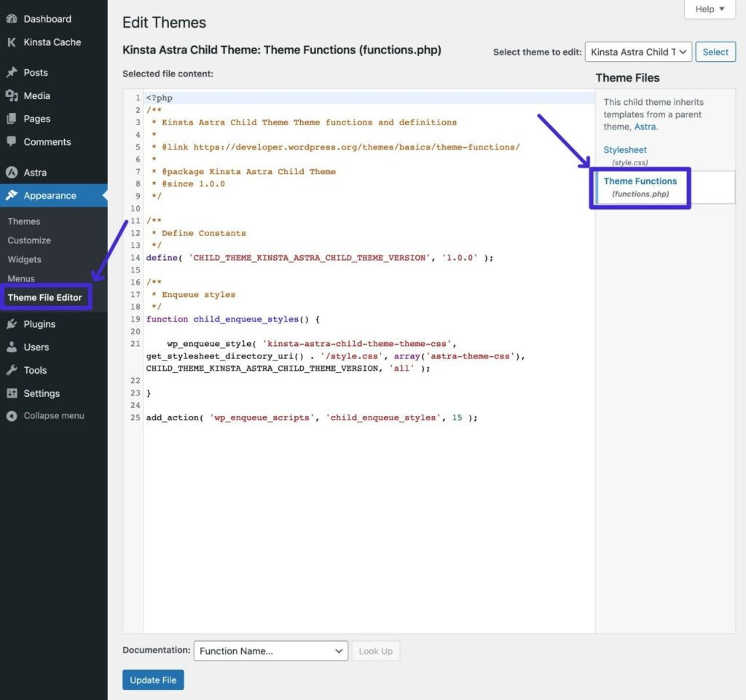Select the Pages icon
The image size is (746, 700).
tap(12, 119)
